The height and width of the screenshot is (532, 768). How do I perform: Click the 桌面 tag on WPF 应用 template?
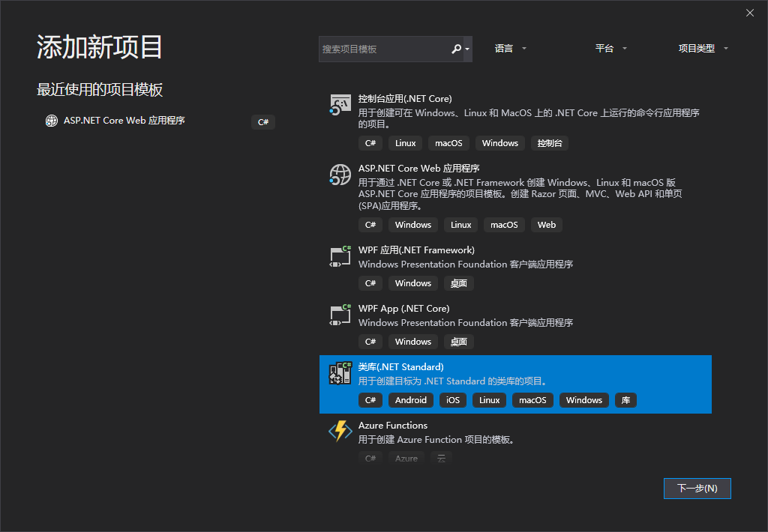[x=458, y=282]
